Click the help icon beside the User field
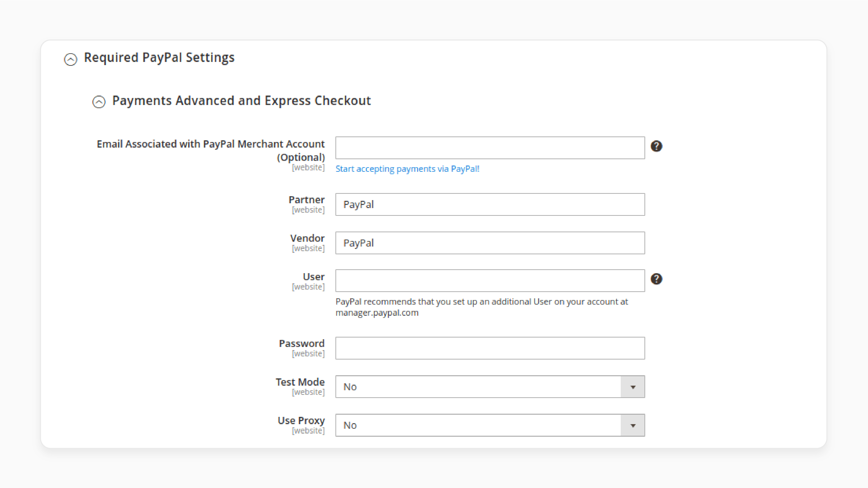This screenshot has width=868, height=488. tap(656, 279)
